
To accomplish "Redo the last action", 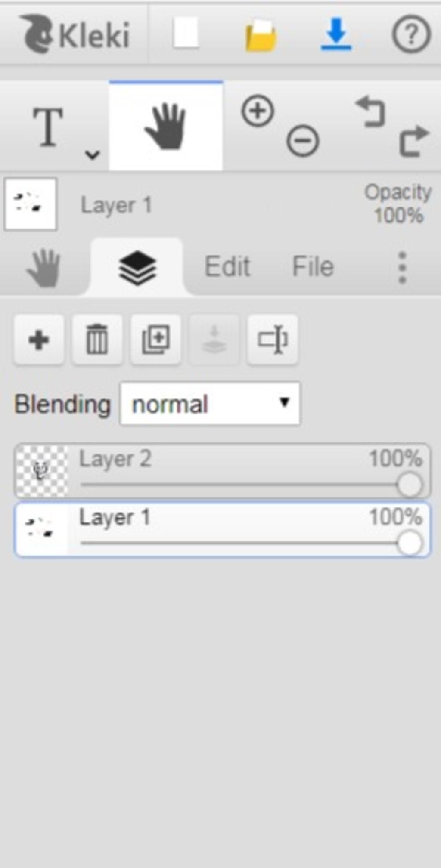I will tap(414, 140).
